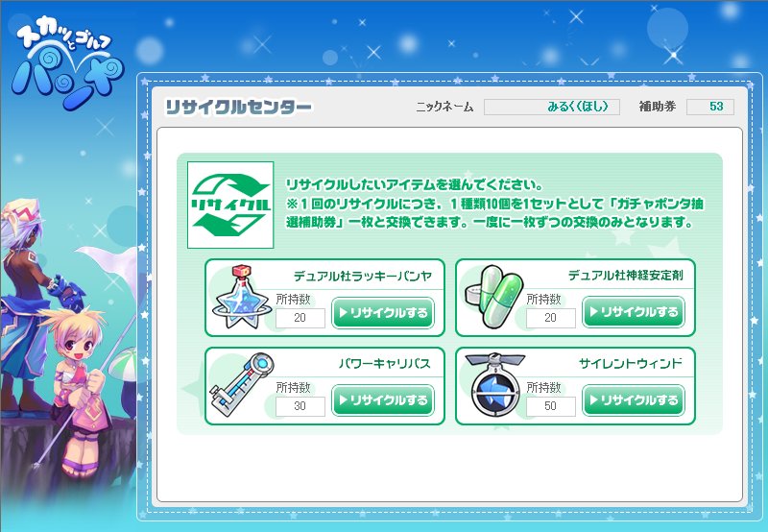Click the デュアル社ラッキーパンヤ item name label
The height and width of the screenshot is (532, 768).
pos(363,276)
